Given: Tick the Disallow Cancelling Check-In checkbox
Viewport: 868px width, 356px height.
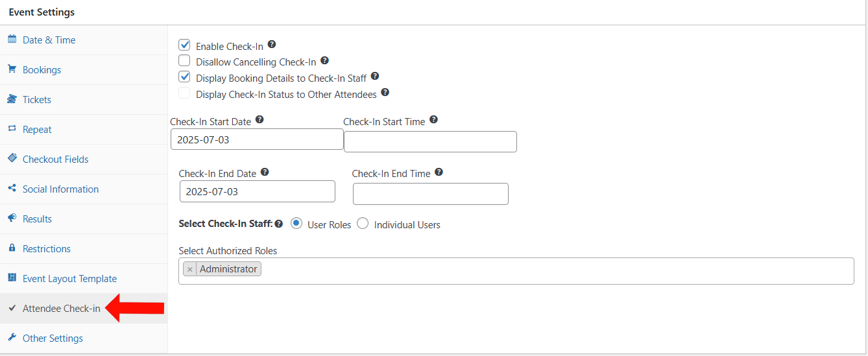Looking at the screenshot, I should pos(184,61).
